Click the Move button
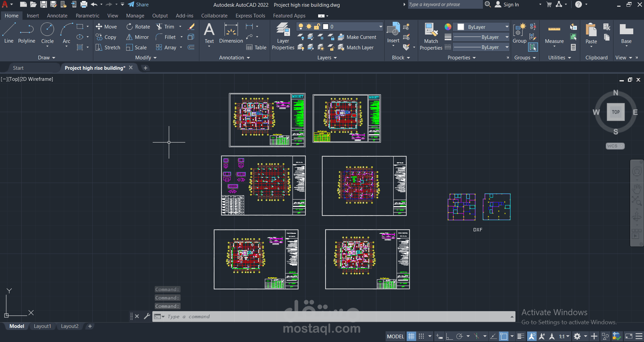Image resolution: width=644 pixels, height=342 pixels. 106,26
